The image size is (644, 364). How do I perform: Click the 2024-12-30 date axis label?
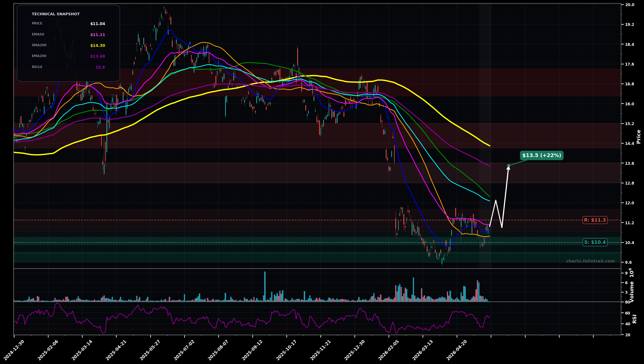click(14, 350)
